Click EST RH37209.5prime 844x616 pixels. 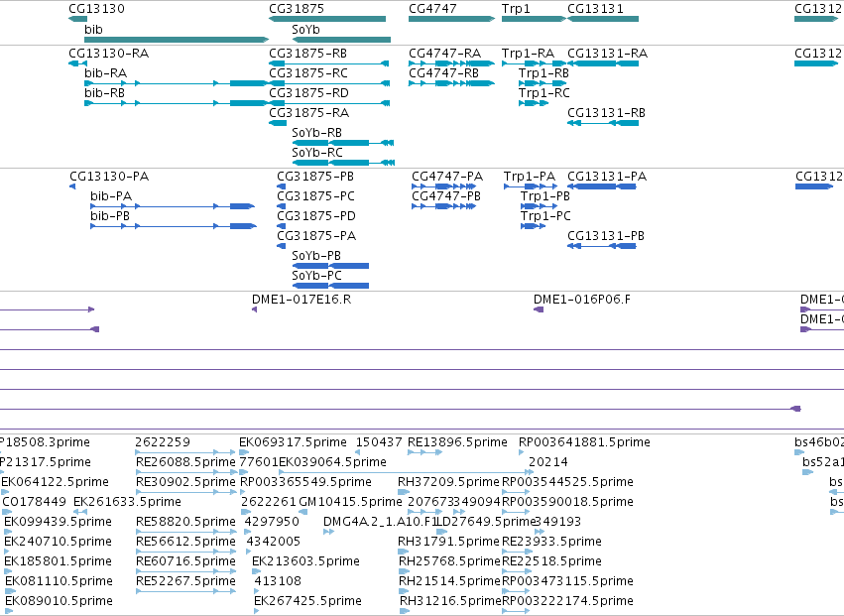click(x=449, y=482)
